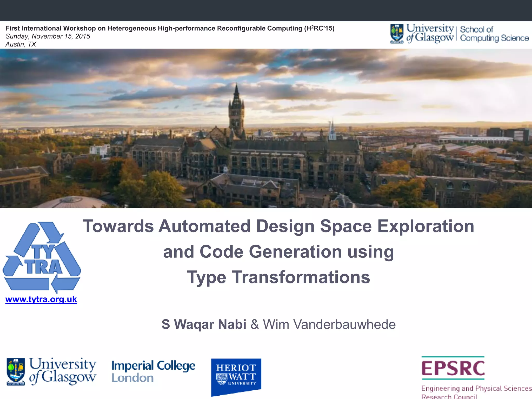Image resolution: width=532 pixels, height=399 pixels.
Task: Click author name S Waqar Nabi
Action: 204,324
